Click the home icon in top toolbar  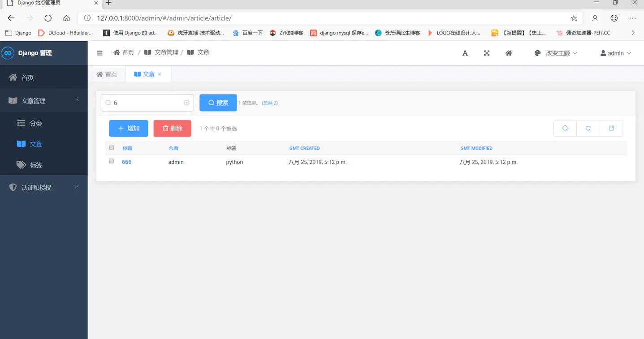[x=509, y=53]
